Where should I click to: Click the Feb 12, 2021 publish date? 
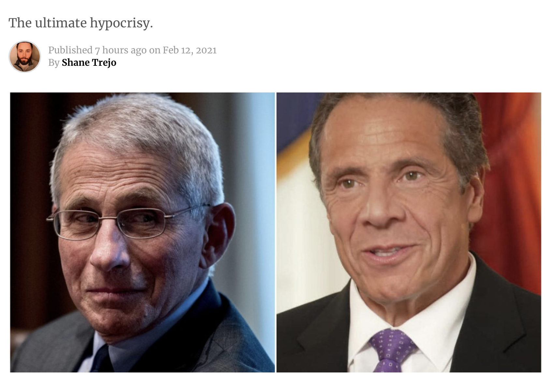(190, 50)
